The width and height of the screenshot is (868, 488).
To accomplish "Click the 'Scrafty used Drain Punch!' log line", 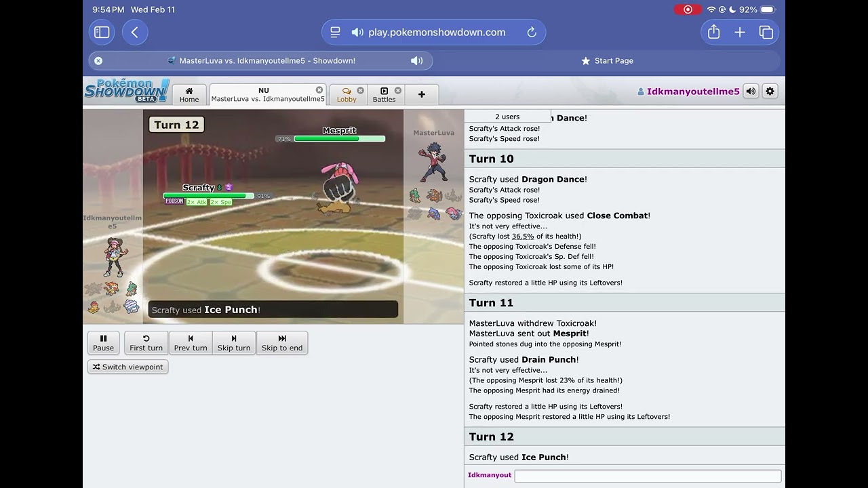I will (x=524, y=360).
